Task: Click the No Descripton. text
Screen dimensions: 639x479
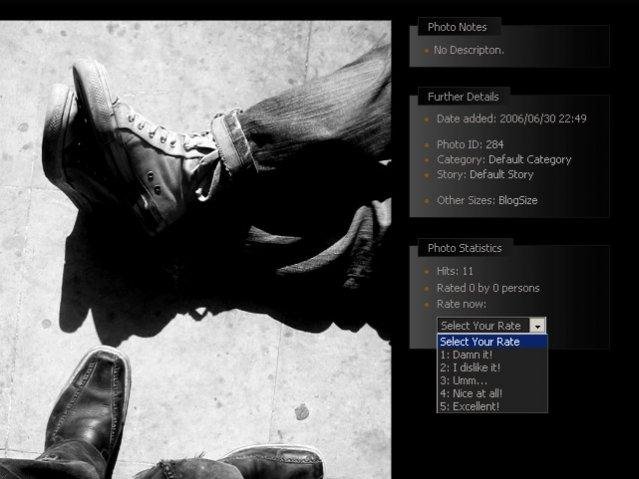Action: pos(469,50)
